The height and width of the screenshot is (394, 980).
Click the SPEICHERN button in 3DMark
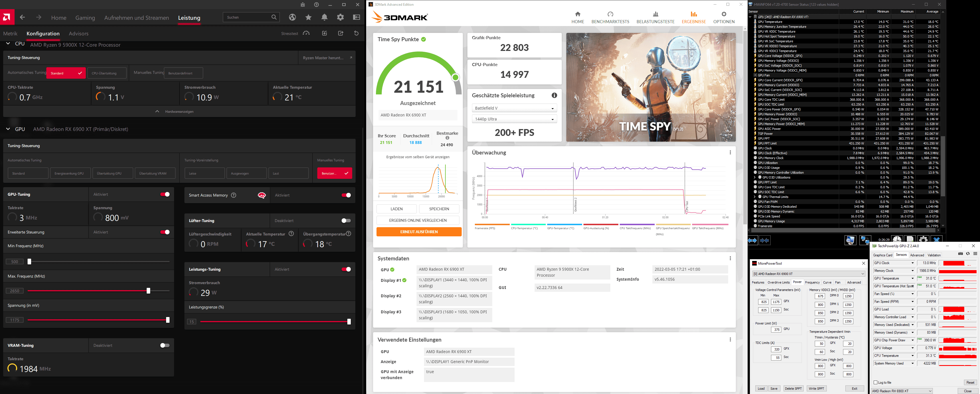439,209
